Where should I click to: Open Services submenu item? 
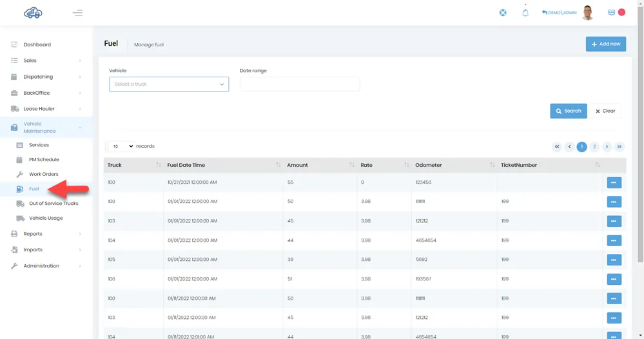(39, 145)
